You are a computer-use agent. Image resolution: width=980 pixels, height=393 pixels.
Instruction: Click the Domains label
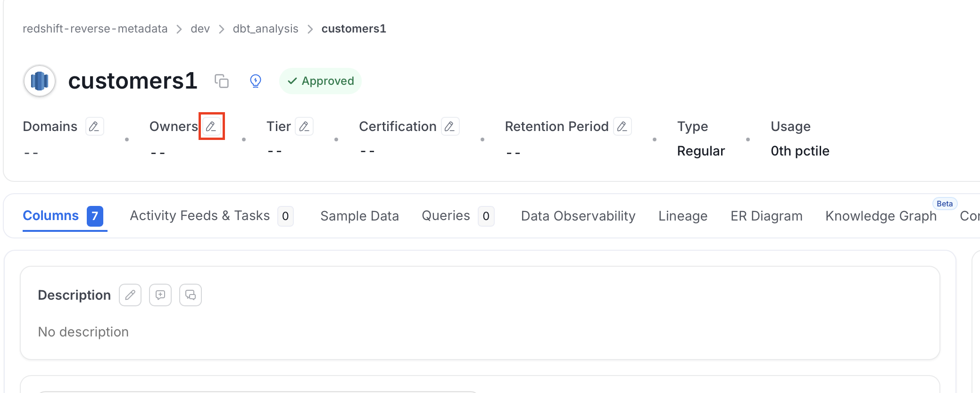(x=50, y=126)
